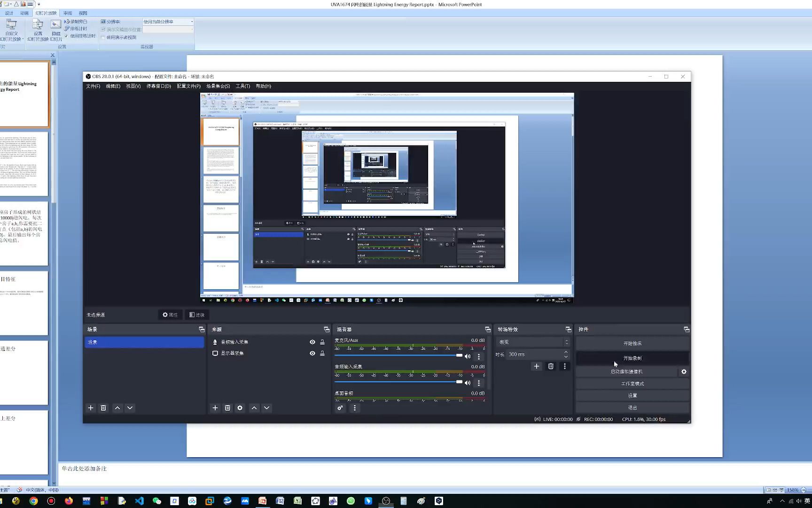Click 开始推流 button
This screenshot has height=508, width=812.
point(632,343)
